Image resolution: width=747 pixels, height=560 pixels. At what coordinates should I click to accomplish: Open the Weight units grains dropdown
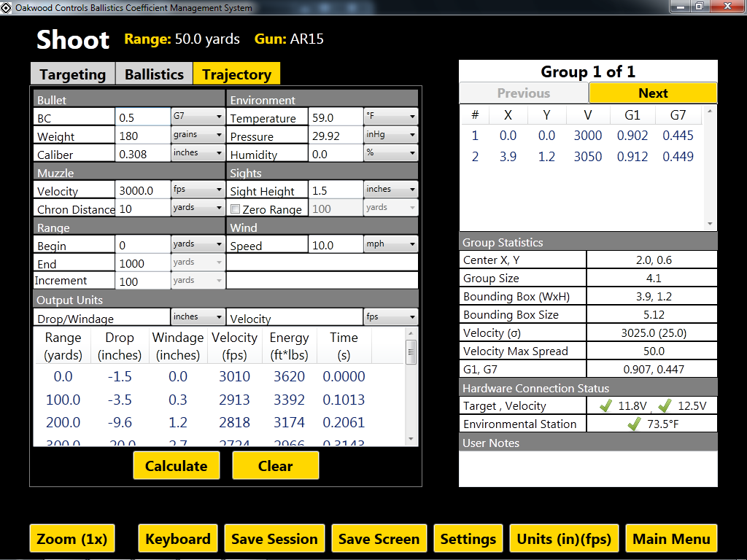[198, 135]
